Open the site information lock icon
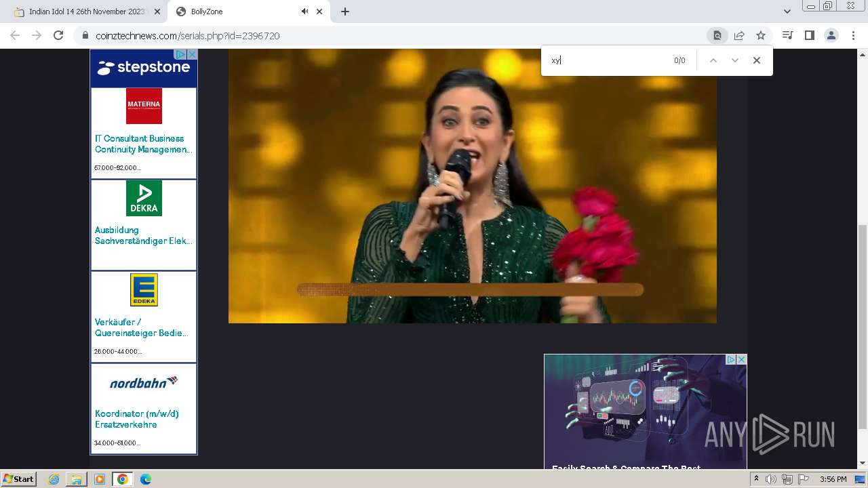The width and height of the screenshot is (868, 488). [85, 35]
